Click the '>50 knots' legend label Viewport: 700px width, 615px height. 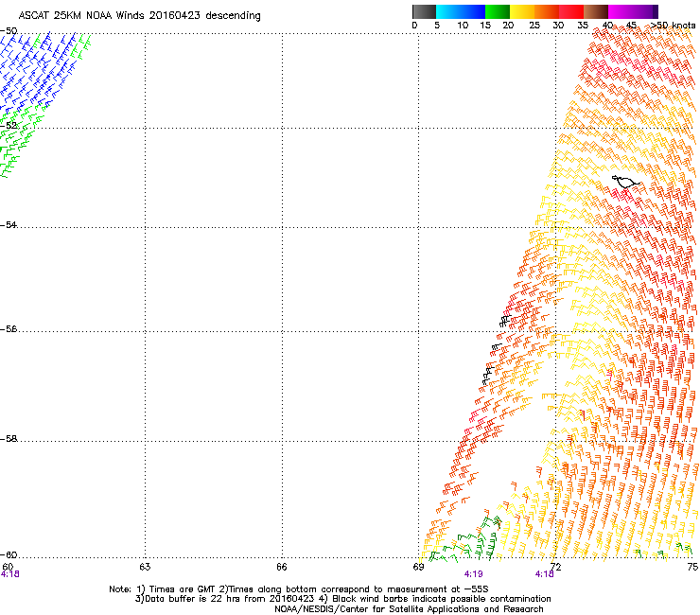[x=673, y=26]
